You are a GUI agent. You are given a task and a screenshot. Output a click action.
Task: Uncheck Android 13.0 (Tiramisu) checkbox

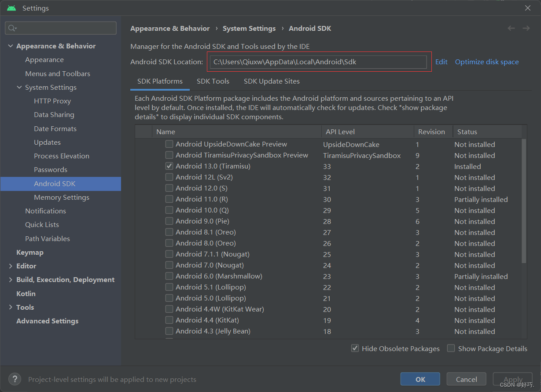pyautogui.click(x=169, y=166)
